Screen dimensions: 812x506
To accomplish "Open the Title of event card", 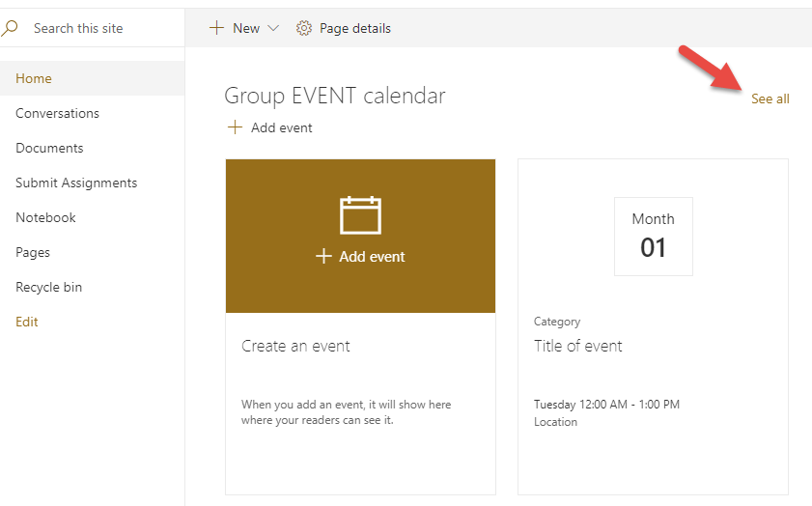I will pyautogui.click(x=578, y=346).
